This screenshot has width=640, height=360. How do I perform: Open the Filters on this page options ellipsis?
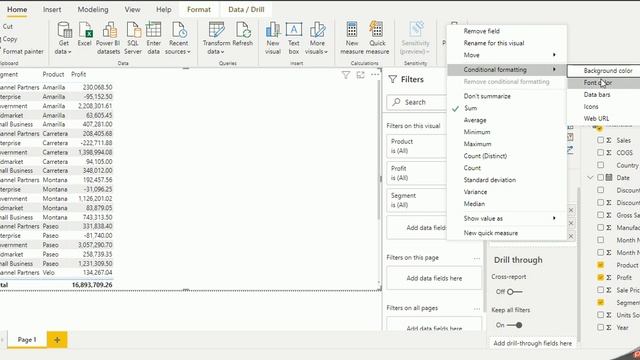pos(477,258)
